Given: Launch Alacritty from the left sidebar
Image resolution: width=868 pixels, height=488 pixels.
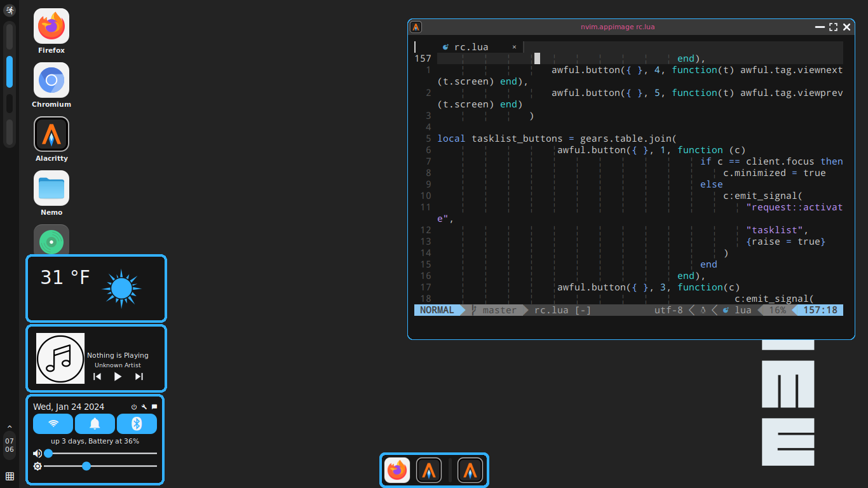Looking at the screenshot, I should point(51,135).
